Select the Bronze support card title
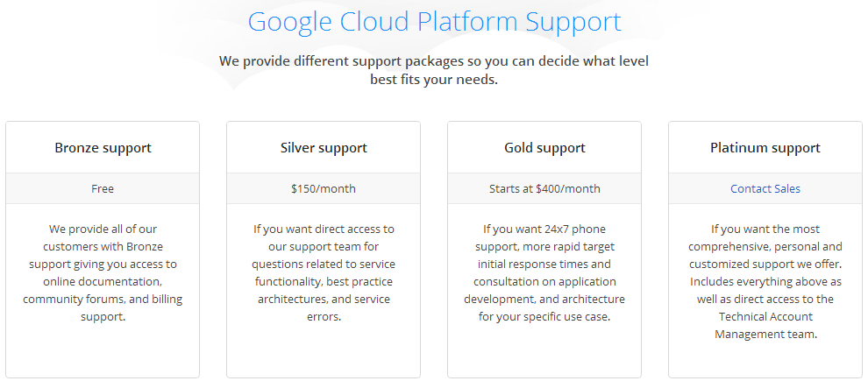 pyautogui.click(x=103, y=148)
